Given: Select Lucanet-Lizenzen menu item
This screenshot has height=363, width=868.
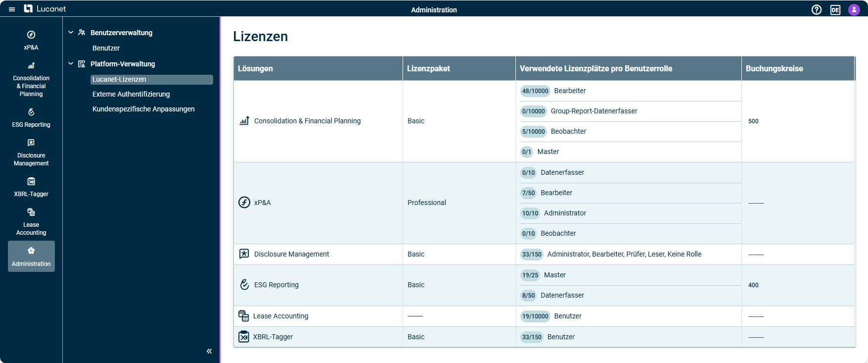Looking at the screenshot, I should click(152, 79).
